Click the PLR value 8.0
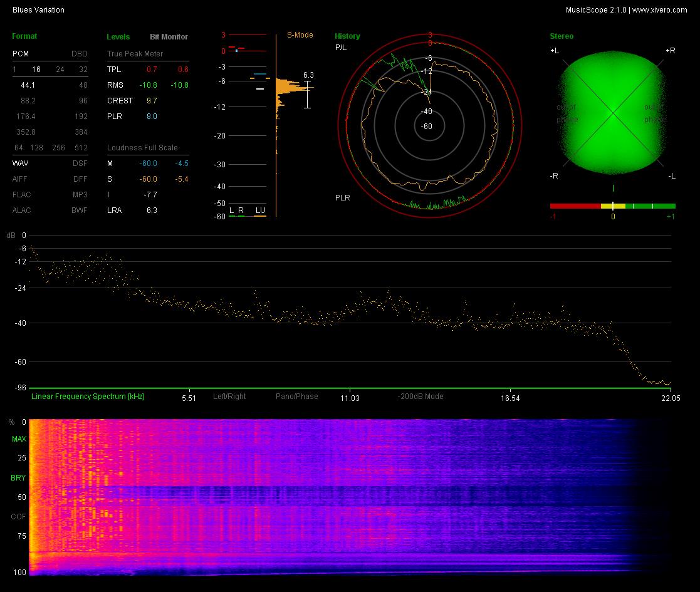Screen dimensions: 700x592 [x=152, y=117]
